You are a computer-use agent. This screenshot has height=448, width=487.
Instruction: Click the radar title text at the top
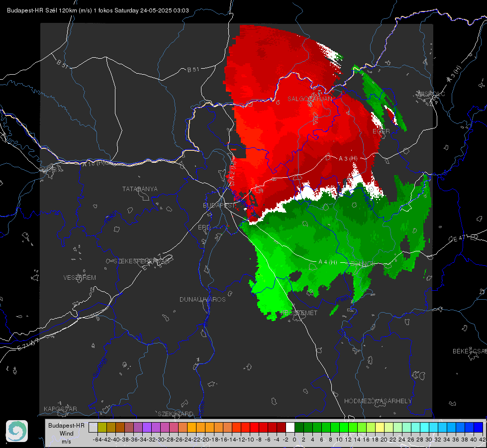98,10
